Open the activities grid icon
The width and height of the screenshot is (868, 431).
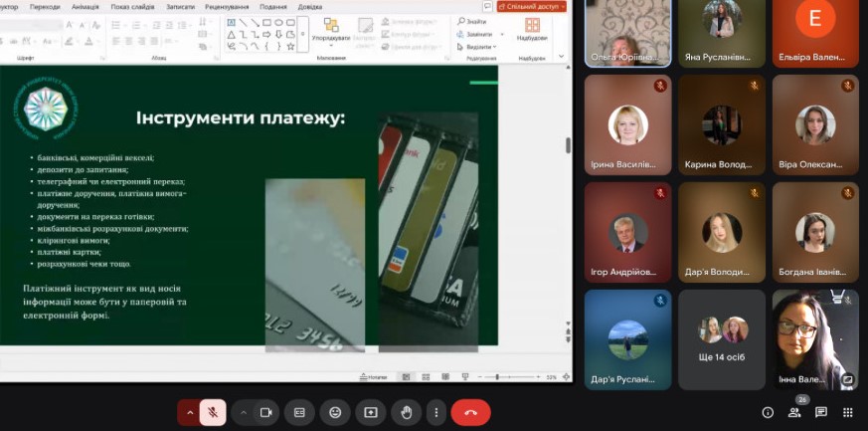click(x=847, y=412)
